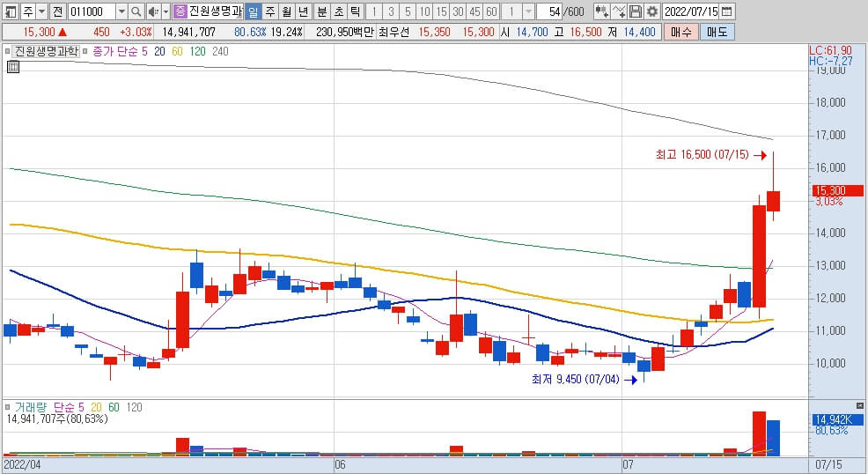Switch to the 틱 tick chart period
The height and width of the screenshot is (474, 868).
[x=356, y=11]
